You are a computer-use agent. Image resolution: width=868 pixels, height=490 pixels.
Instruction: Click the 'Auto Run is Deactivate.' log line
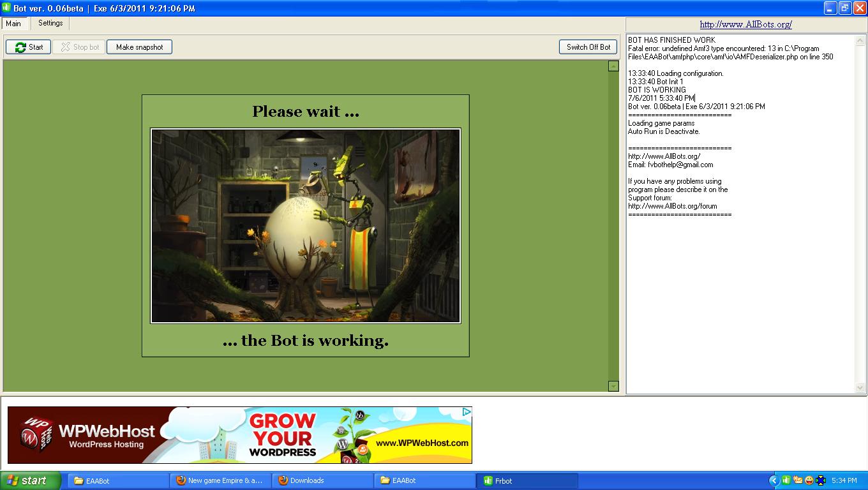click(x=664, y=131)
